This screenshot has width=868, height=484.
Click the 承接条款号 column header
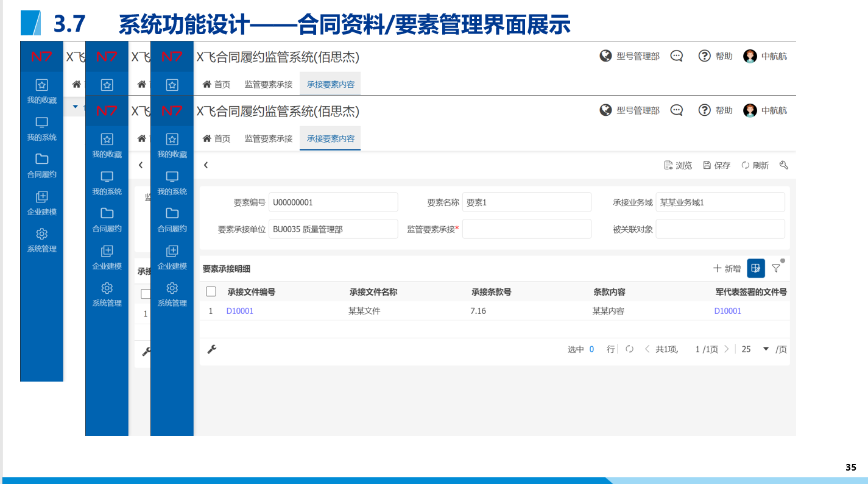click(491, 292)
